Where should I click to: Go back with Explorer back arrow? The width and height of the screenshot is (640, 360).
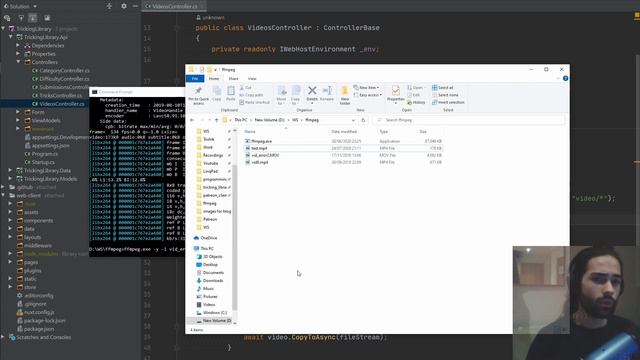[x=192, y=120]
